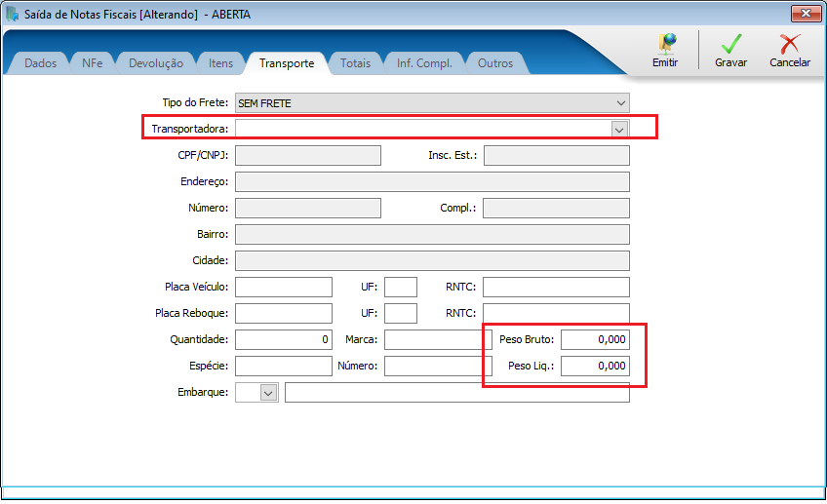Open the Outros tab

pyautogui.click(x=495, y=63)
